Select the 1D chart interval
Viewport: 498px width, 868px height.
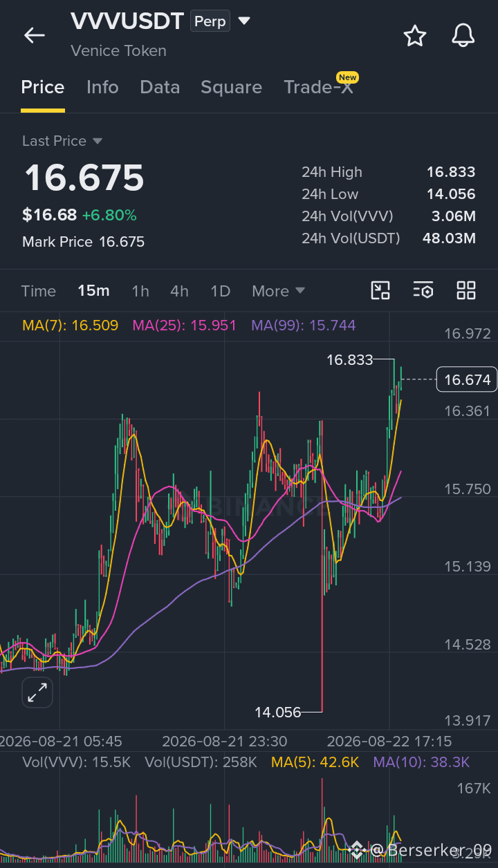[220, 291]
